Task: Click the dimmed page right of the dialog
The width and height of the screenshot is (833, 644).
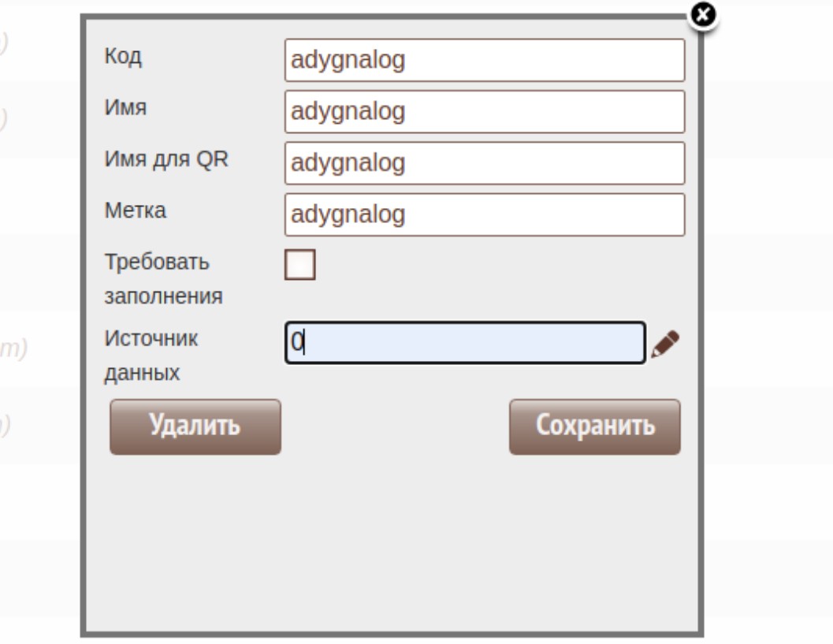Action: pyautogui.click(x=768, y=315)
